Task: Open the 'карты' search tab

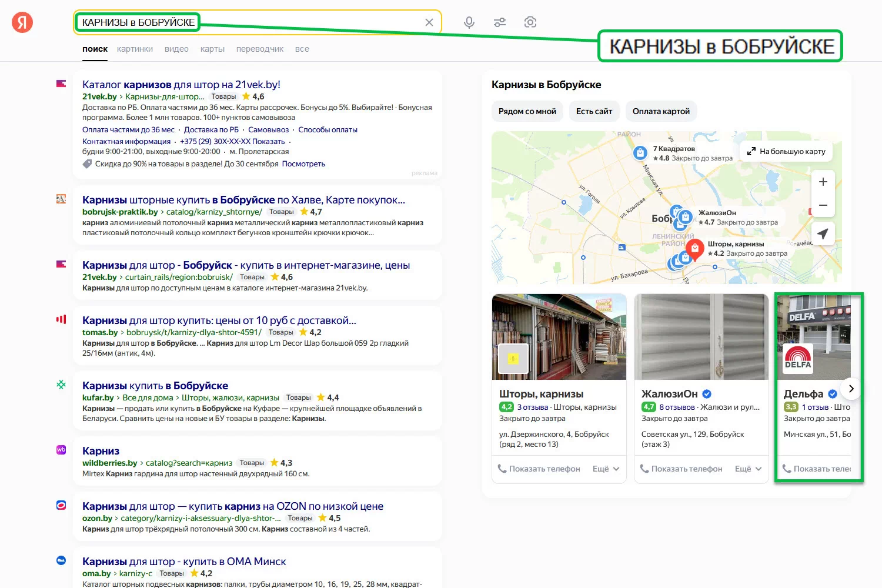Action: pyautogui.click(x=212, y=49)
